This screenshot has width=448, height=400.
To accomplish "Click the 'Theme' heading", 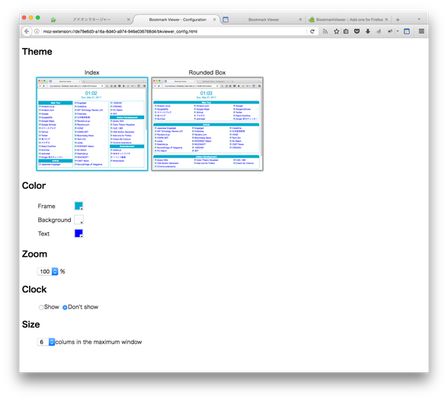I will point(37,52).
